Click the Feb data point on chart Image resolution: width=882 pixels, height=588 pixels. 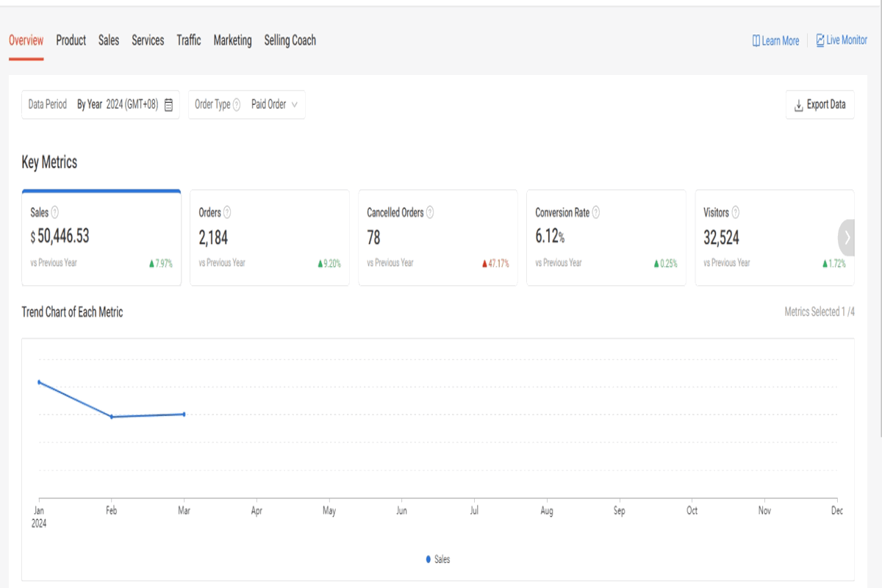(112, 417)
